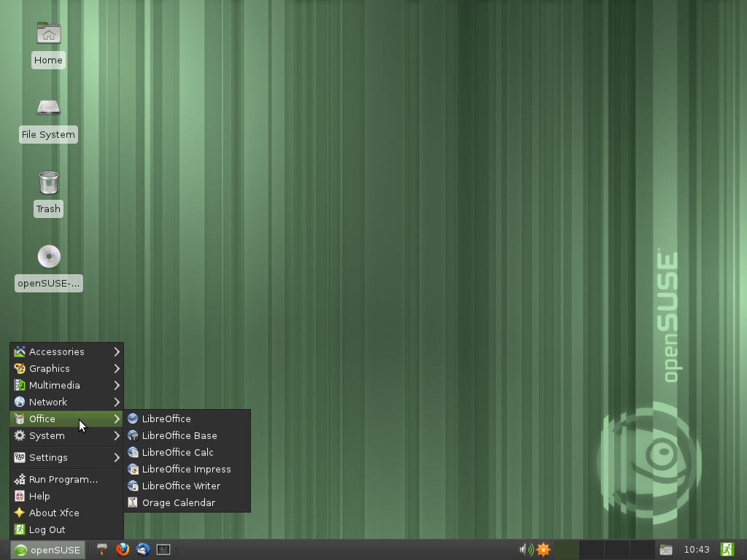The image size is (747, 560).
Task: Click the 10:43 panel clock
Action: (696, 550)
